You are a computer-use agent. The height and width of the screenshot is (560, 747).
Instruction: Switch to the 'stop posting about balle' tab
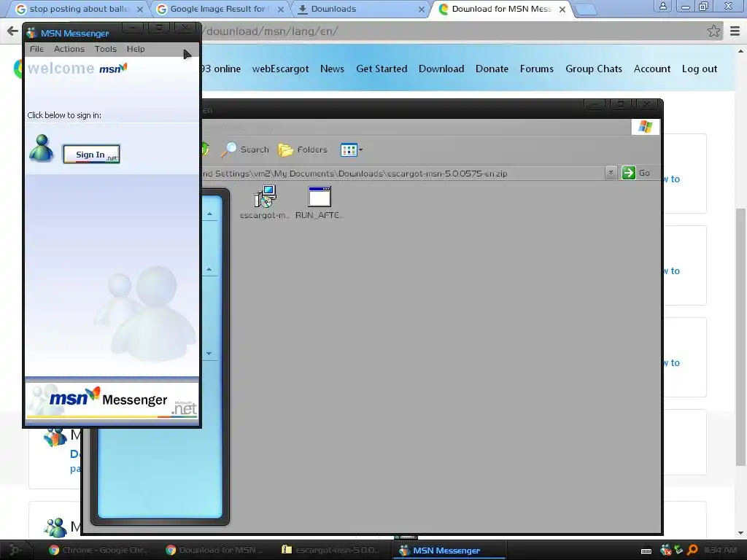79,9
